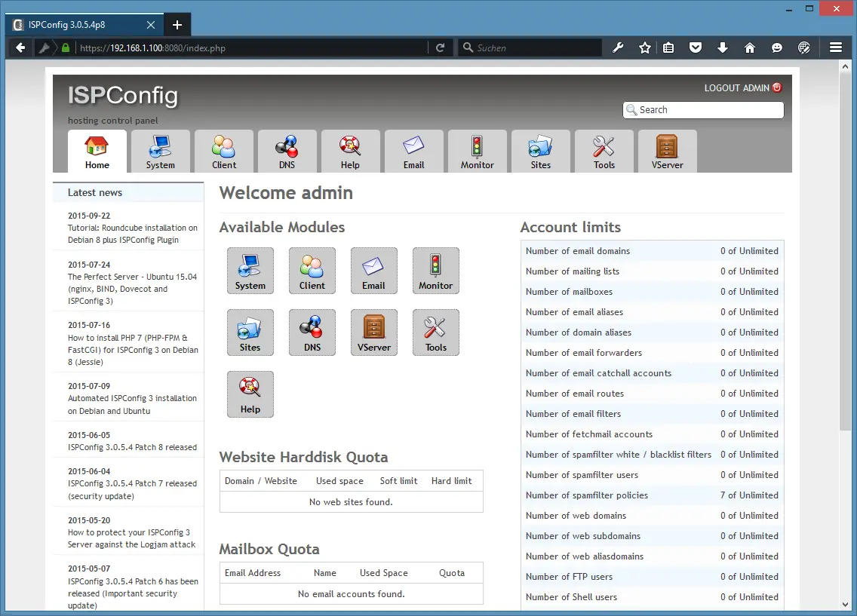This screenshot has width=857, height=616.
Task: Open ISPConfig 3.0.5.4 Patch 6 news link
Action: coord(133,593)
